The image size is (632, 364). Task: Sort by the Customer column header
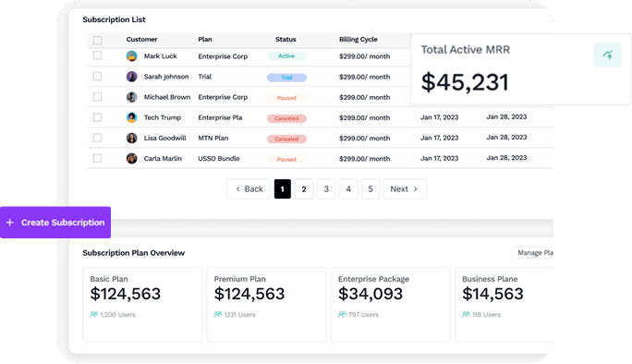[142, 40]
